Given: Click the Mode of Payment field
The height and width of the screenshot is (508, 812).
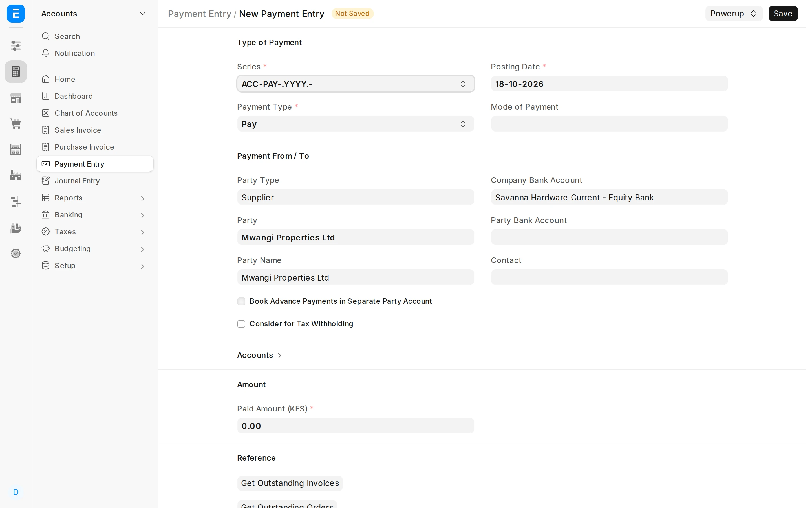Looking at the screenshot, I should point(609,124).
